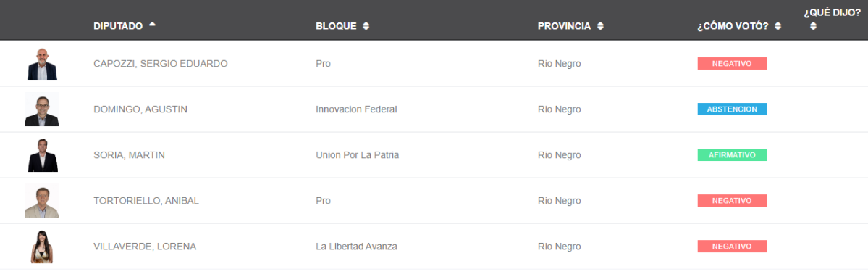Click the sort arrow next to DIPUTADO
This screenshot has height=277, width=868.
[x=152, y=25]
